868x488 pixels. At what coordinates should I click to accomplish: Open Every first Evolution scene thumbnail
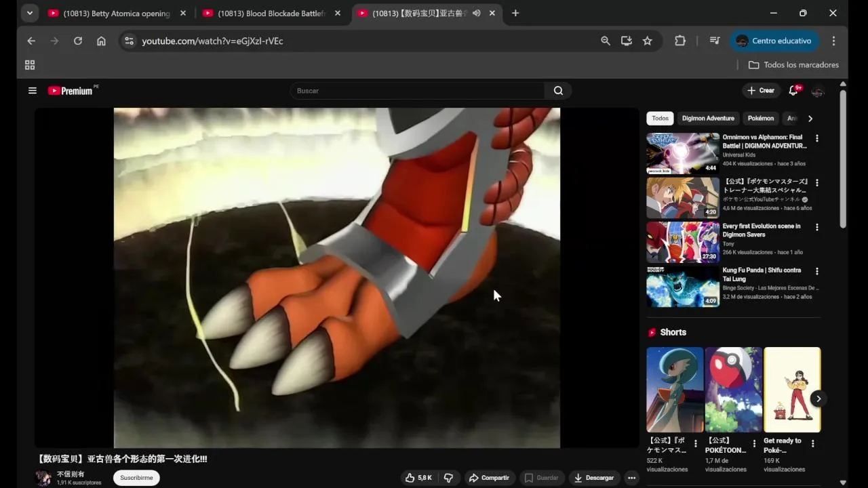tap(683, 242)
